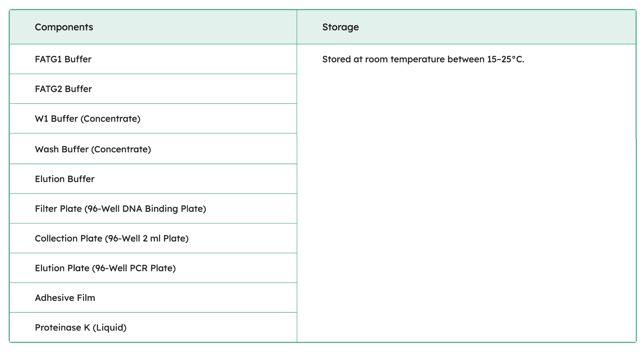Click the Wash Buffer component name
This screenshot has width=644, height=353.
(x=62, y=149)
